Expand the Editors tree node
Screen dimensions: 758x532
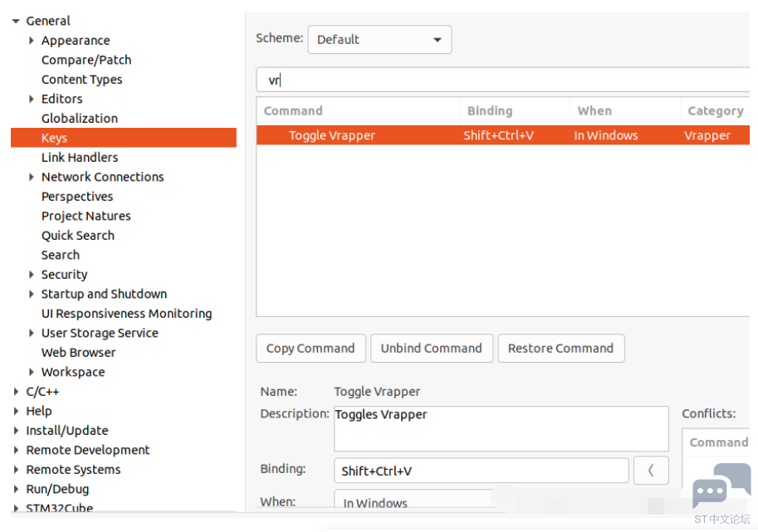coord(32,99)
